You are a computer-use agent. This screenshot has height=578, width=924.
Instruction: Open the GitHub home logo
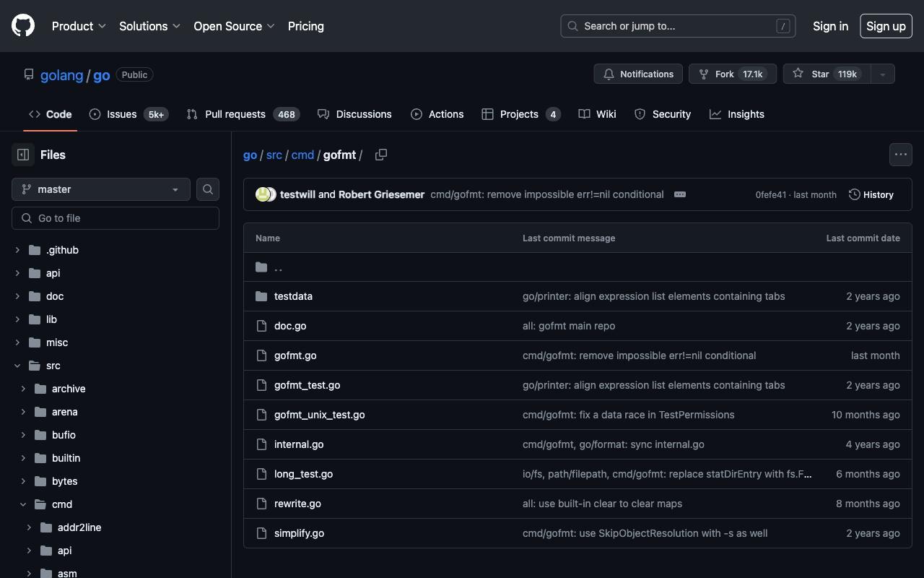[x=23, y=26]
